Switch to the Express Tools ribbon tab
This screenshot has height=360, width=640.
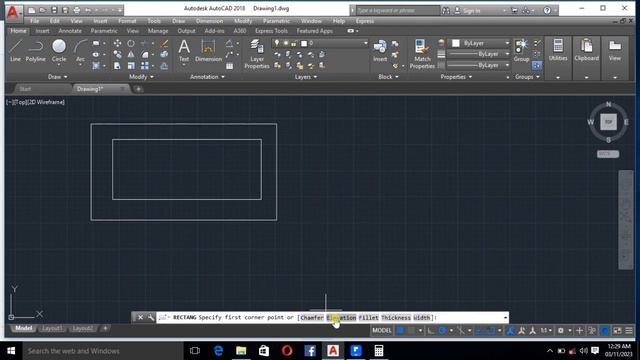271,31
